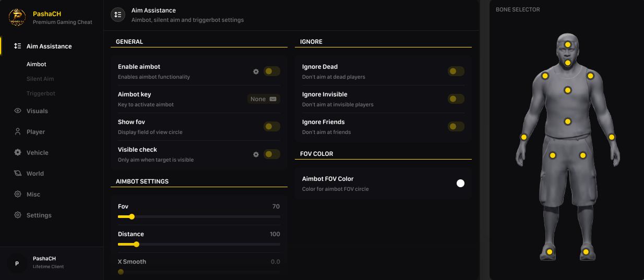644x280 pixels.
Task: Click the X Smooth slider handle
Action: click(121, 272)
